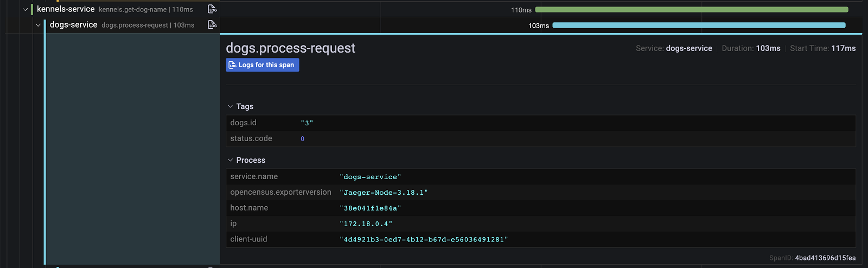This screenshot has width=868, height=268.
Task: Collapse the kennels-service span row
Action: coord(25,9)
